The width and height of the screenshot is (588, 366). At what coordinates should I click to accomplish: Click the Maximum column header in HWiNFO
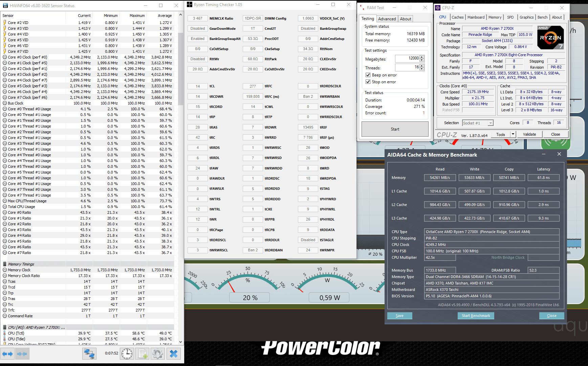[132, 16]
